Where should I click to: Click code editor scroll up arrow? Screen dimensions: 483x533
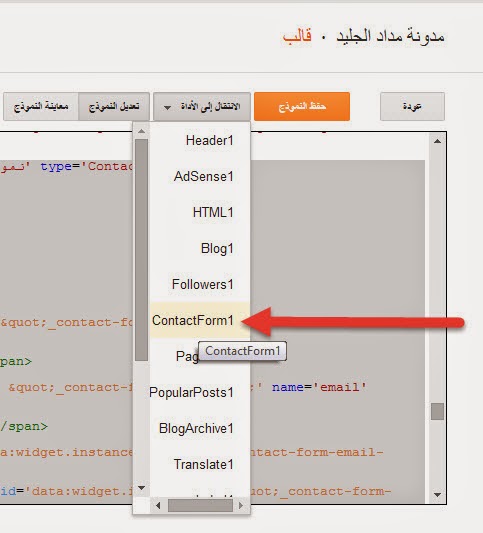pos(437,141)
